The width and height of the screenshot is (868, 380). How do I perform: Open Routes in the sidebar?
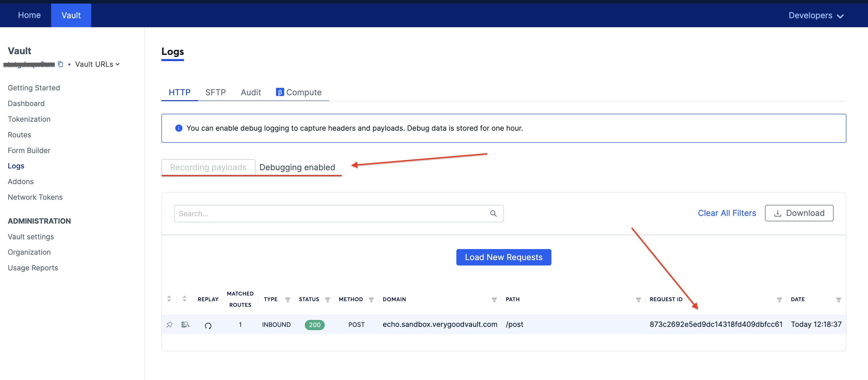point(19,135)
